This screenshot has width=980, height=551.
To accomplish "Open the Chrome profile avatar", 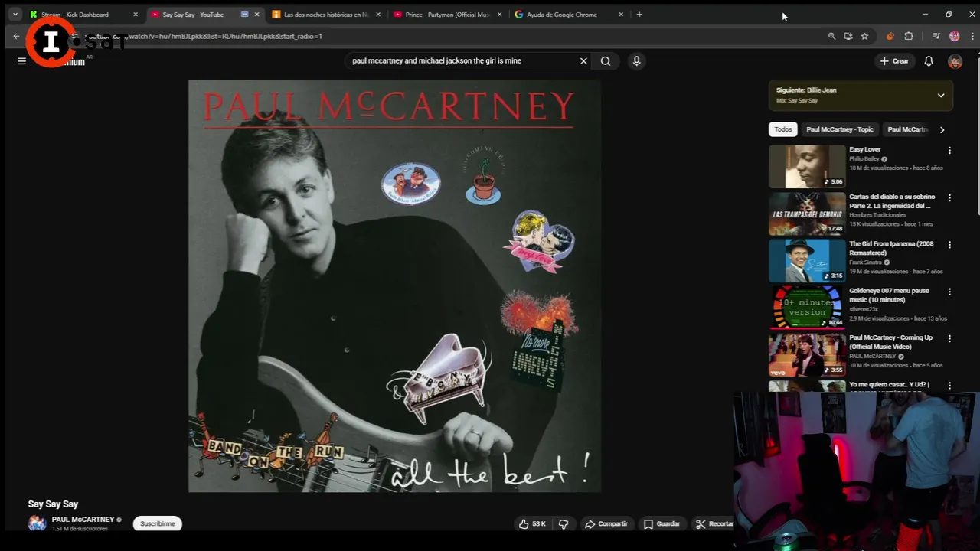I will 954,36.
